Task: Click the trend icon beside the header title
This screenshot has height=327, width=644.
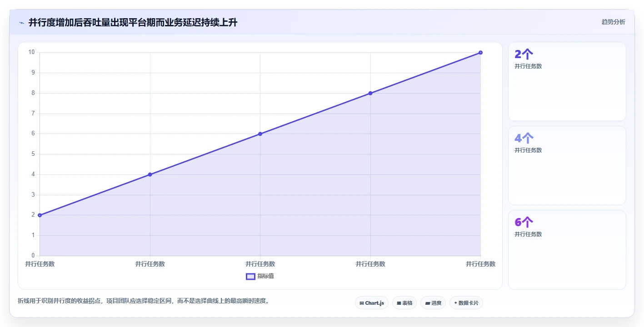Action: [x=21, y=23]
